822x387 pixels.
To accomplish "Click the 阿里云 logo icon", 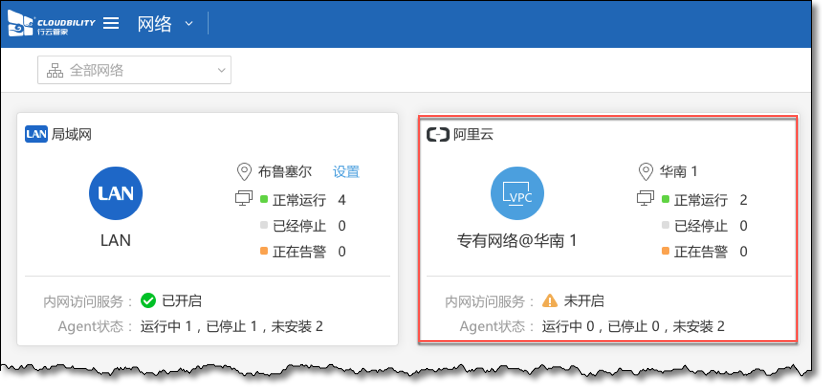I will click(437, 135).
